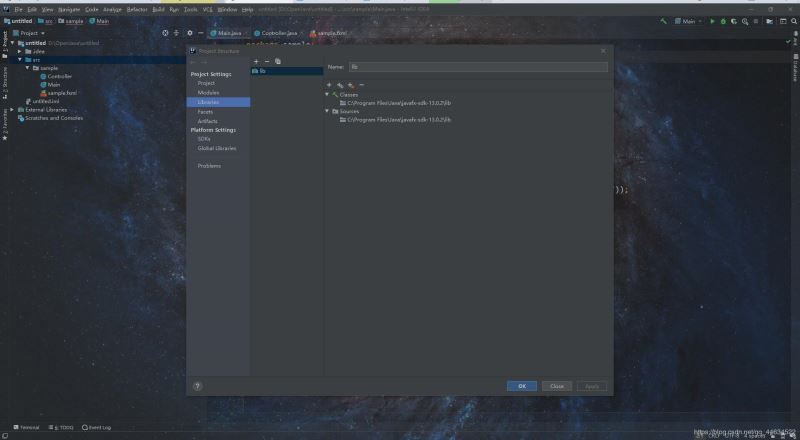Open the Event Log
Image resolution: width=800 pixels, height=440 pixels.
pos(96,428)
